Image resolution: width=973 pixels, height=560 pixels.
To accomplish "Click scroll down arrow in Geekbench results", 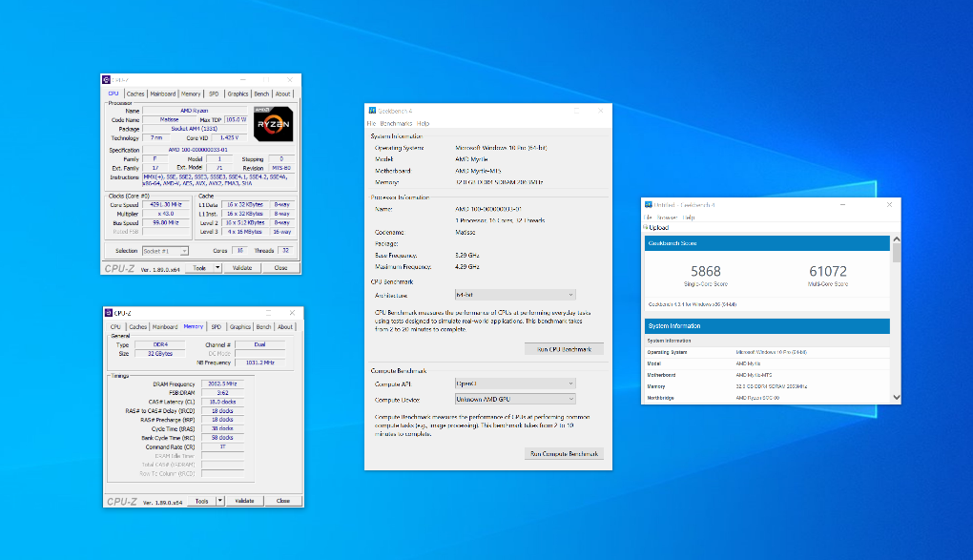I will pyautogui.click(x=896, y=397).
